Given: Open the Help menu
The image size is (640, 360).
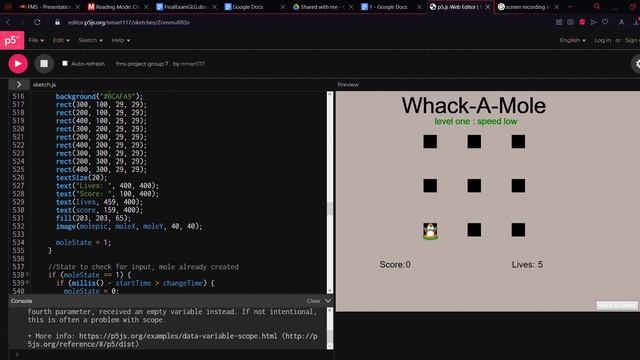Looking at the screenshot, I should tap(120, 40).
